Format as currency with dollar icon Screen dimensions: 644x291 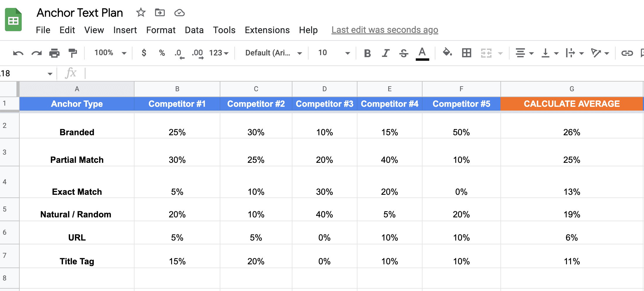(x=144, y=53)
